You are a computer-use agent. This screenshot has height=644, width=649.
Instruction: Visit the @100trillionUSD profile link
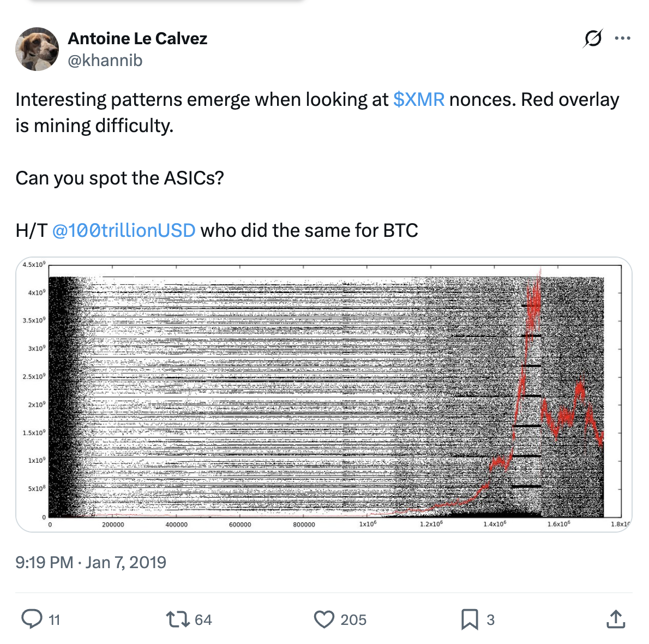124,230
